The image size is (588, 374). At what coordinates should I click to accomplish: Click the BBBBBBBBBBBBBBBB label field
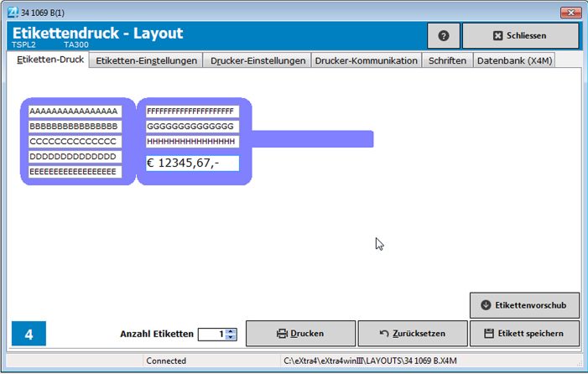click(75, 127)
